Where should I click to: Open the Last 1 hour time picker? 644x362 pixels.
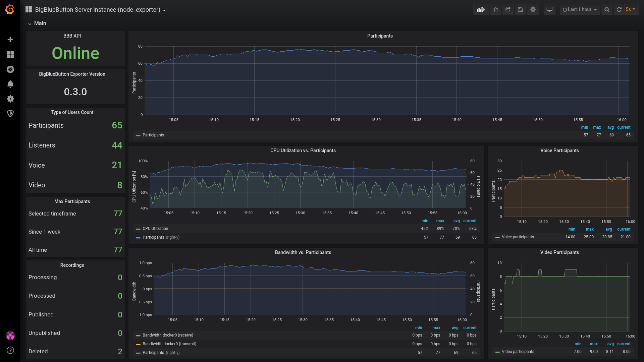coord(580,9)
